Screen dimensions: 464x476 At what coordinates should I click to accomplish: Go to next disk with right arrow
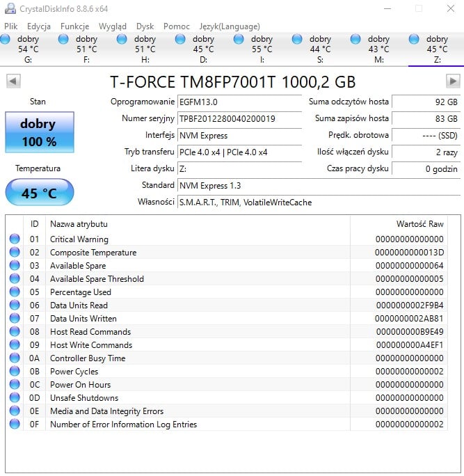tap(453, 81)
